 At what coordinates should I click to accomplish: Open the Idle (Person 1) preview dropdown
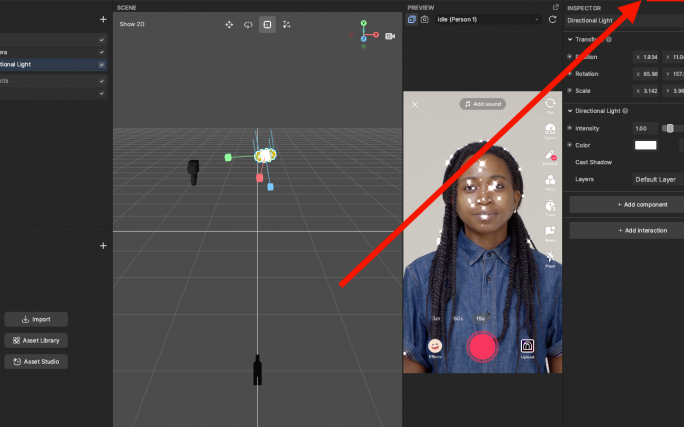click(x=485, y=19)
